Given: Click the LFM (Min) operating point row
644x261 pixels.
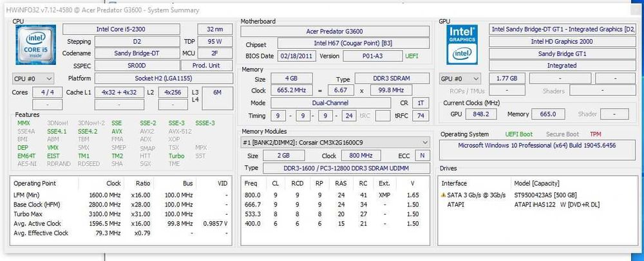Looking at the screenshot, I should [120, 195].
